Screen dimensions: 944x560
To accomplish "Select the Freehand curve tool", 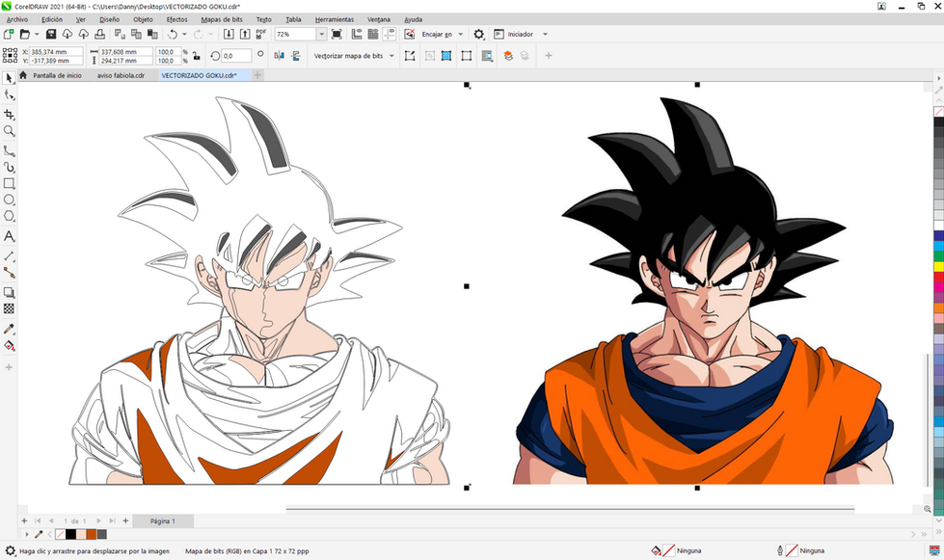I will click(x=9, y=150).
